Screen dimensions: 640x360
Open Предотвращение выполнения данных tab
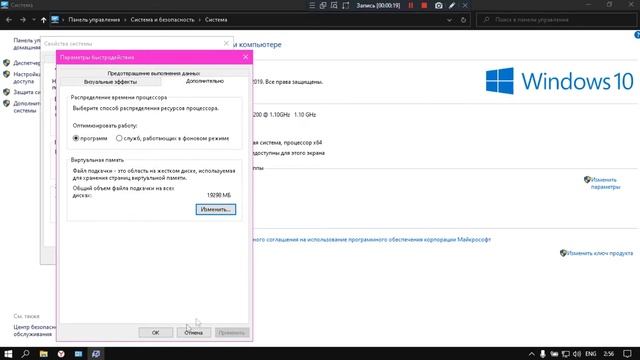pos(153,73)
